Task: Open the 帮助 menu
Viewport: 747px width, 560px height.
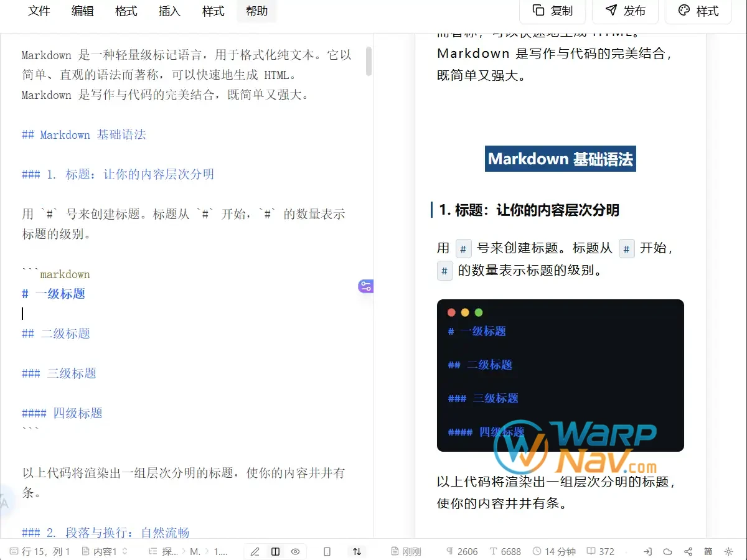Action: tap(257, 11)
